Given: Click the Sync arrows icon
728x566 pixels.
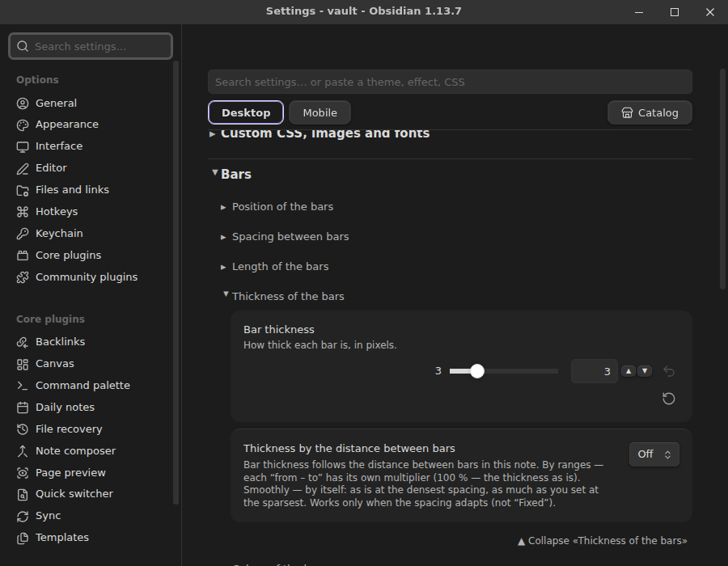Looking at the screenshot, I should click(23, 517).
